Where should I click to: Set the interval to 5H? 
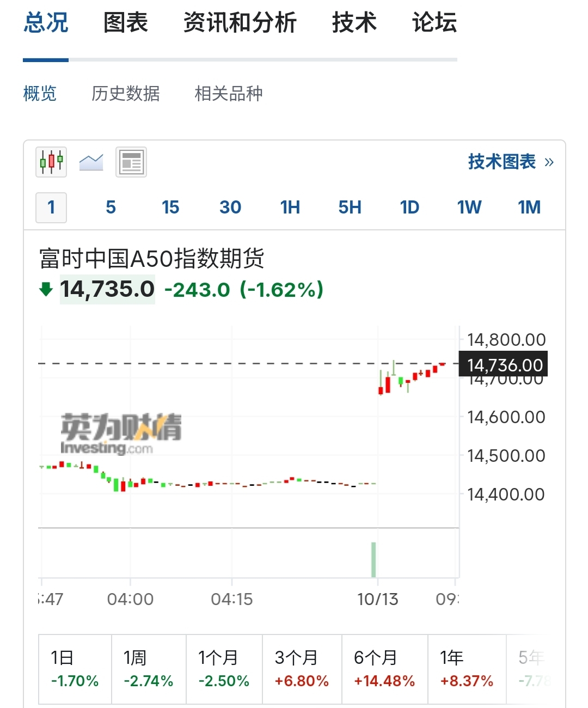[350, 207]
